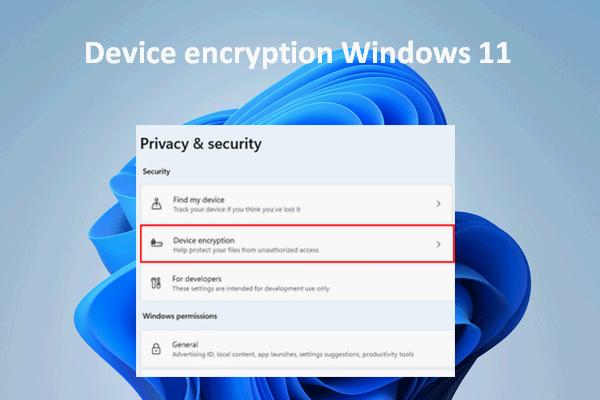Viewport: 600px width, 400px height.
Task: Open the Find my device setting
Action: coord(296,204)
